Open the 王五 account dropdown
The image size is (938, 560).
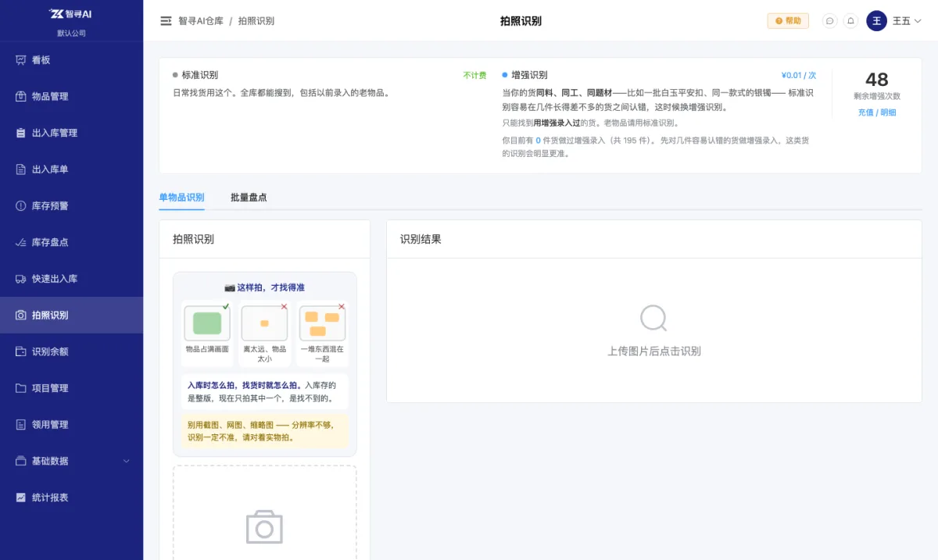907,21
